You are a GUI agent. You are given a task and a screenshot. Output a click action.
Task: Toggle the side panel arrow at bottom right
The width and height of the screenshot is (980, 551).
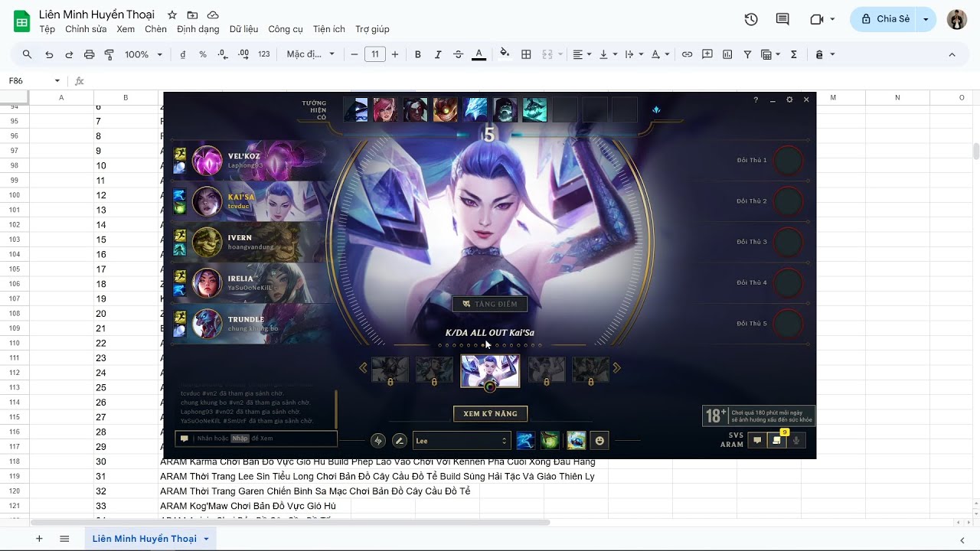962,540
